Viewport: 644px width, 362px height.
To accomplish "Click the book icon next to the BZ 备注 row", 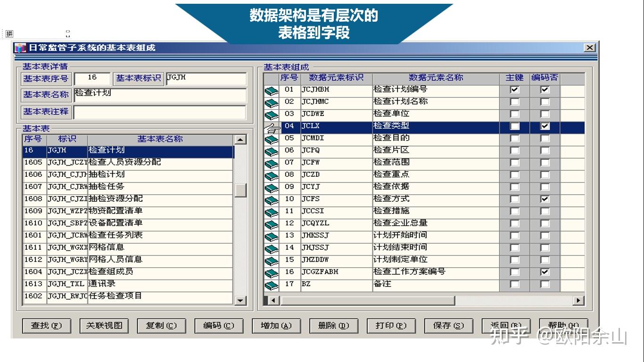I will click(271, 285).
